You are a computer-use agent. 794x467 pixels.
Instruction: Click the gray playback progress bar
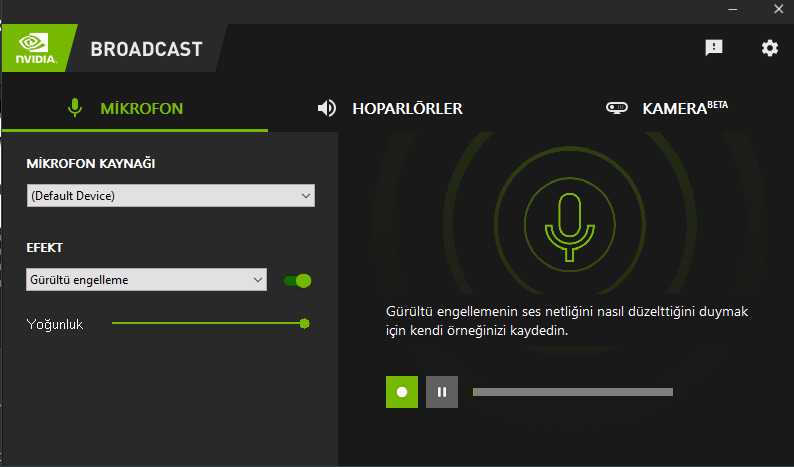pyautogui.click(x=573, y=392)
